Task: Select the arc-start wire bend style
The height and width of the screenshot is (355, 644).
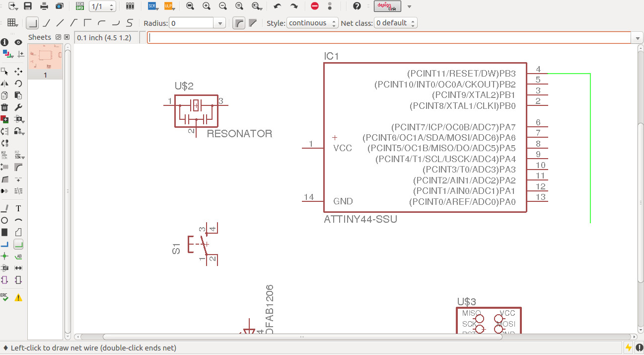Action: click(x=102, y=23)
